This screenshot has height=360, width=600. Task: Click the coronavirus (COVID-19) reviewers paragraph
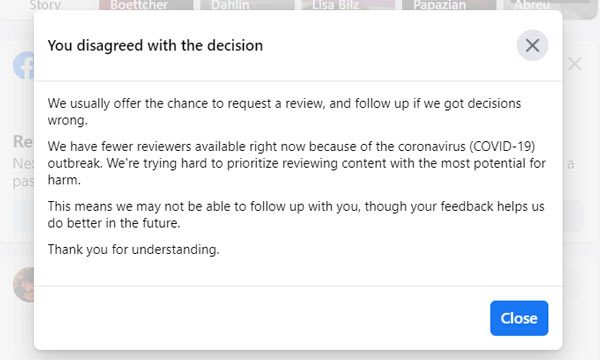297,163
